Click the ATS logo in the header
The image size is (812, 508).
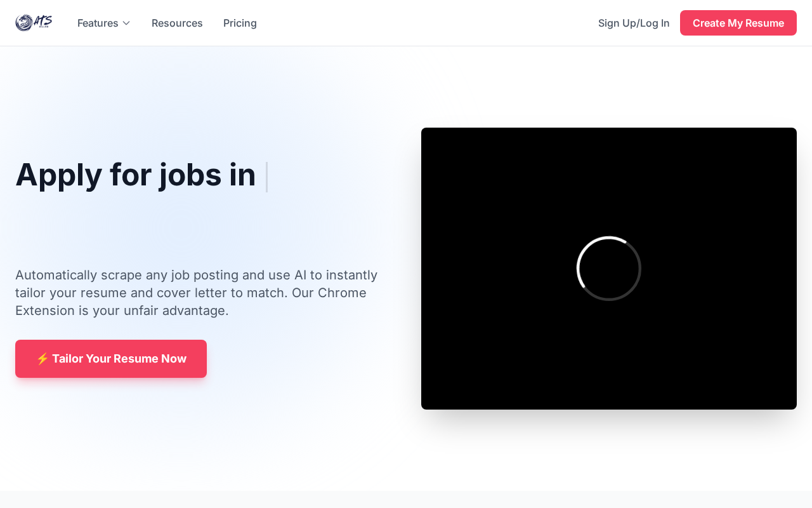(34, 23)
